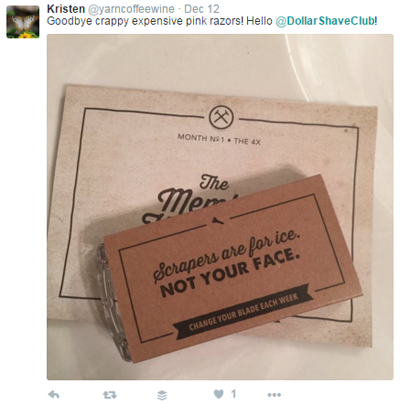Click the like count number 1

click(x=233, y=394)
